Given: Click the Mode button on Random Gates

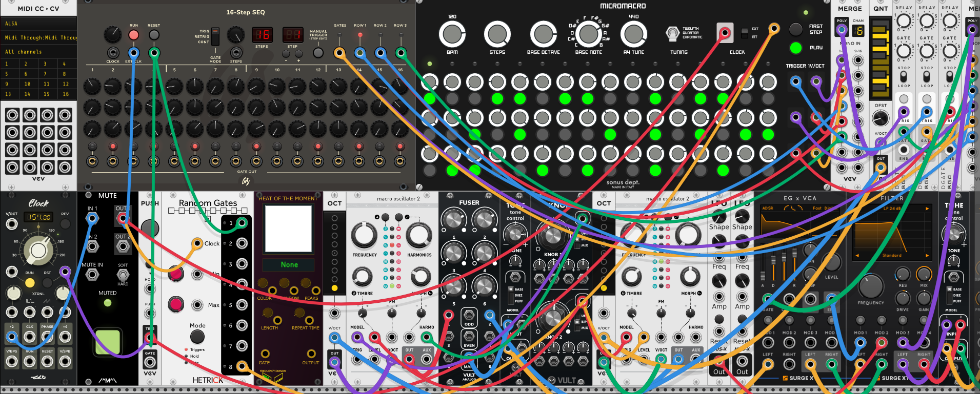Looking at the screenshot, I should pyautogui.click(x=197, y=337).
